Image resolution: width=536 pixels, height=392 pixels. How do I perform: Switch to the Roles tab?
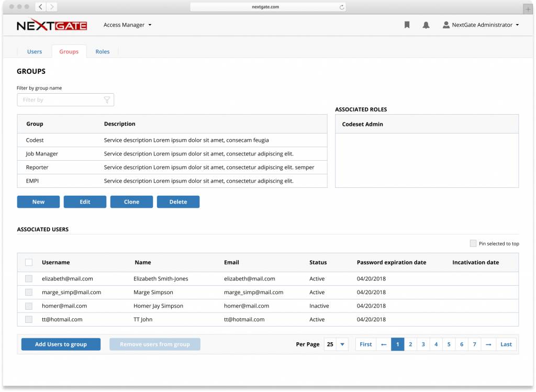103,52
